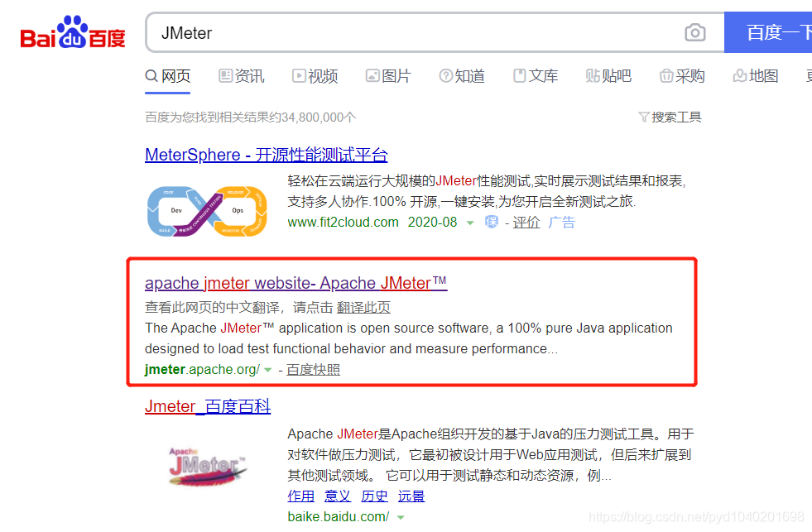Open 搜索工具 filter options

point(670,117)
